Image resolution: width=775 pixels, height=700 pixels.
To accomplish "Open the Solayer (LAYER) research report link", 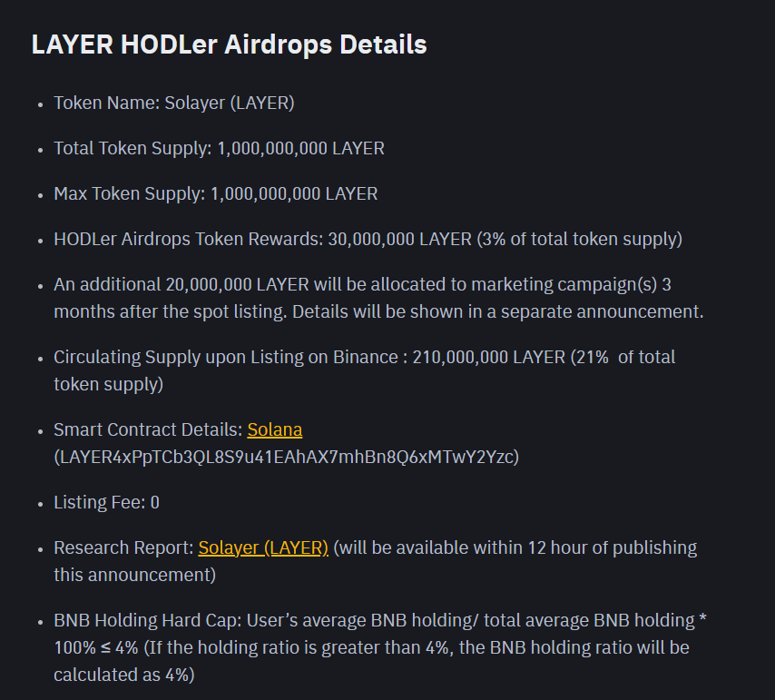I will (263, 547).
